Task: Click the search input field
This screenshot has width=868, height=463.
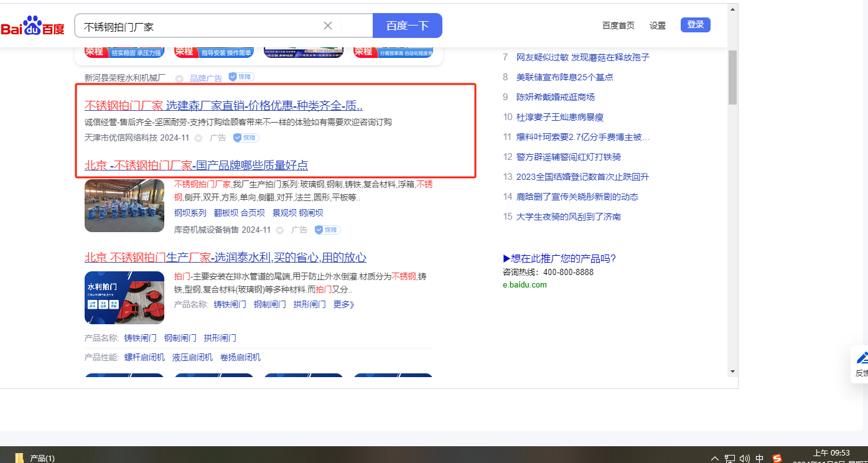Action: coord(199,26)
